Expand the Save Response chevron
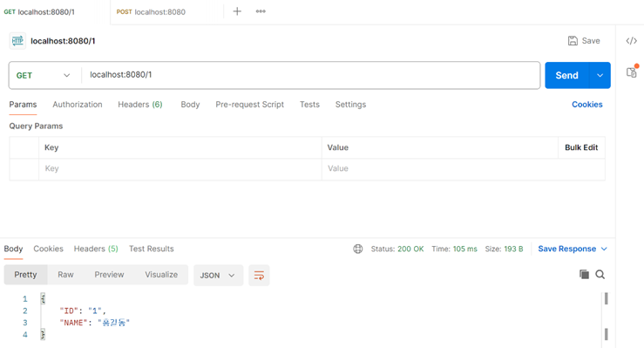 click(x=604, y=249)
